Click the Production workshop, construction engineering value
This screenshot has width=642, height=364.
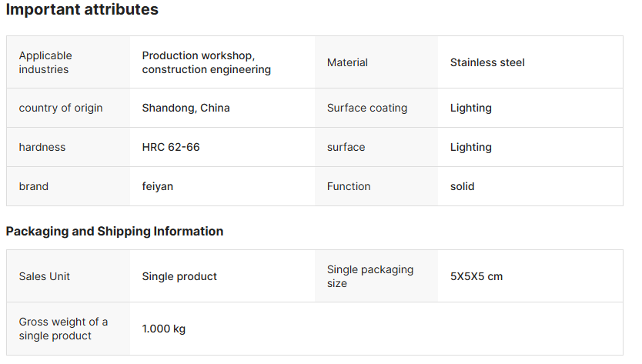coord(206,62)
